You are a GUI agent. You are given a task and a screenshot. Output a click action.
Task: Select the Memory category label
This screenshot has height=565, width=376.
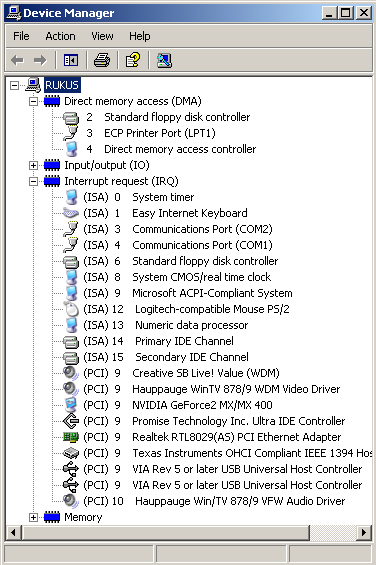83,517
